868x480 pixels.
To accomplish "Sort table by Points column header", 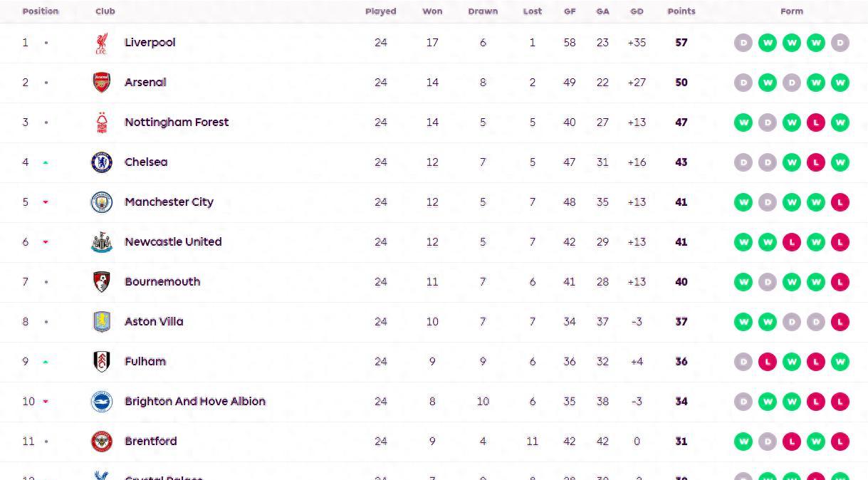I will 681,11.
